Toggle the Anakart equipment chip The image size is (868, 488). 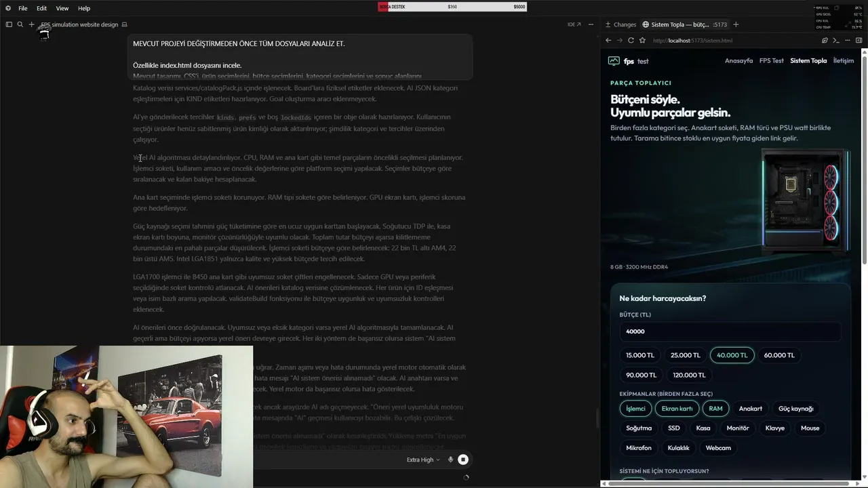click(751, 409)
